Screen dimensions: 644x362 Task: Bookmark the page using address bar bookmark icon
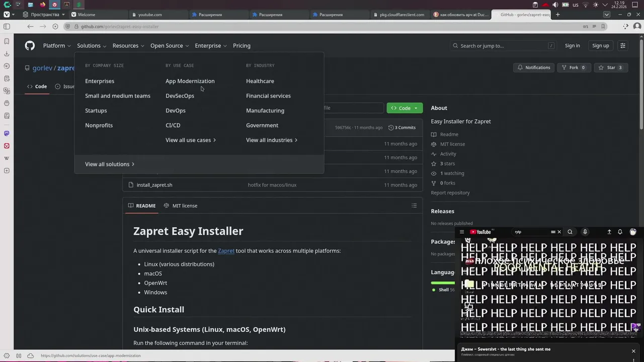point(603,27)
